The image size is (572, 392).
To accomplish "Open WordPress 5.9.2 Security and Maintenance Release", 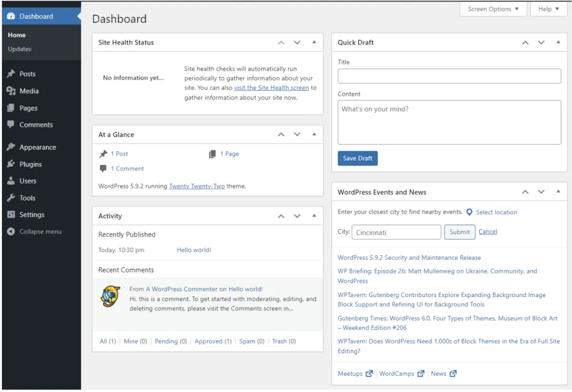I will pyautogui.click(x=409, y=258).
